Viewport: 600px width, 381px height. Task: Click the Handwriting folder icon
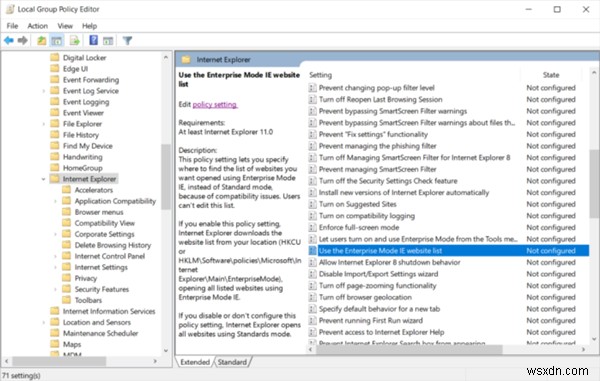click(x=55, y=156)
